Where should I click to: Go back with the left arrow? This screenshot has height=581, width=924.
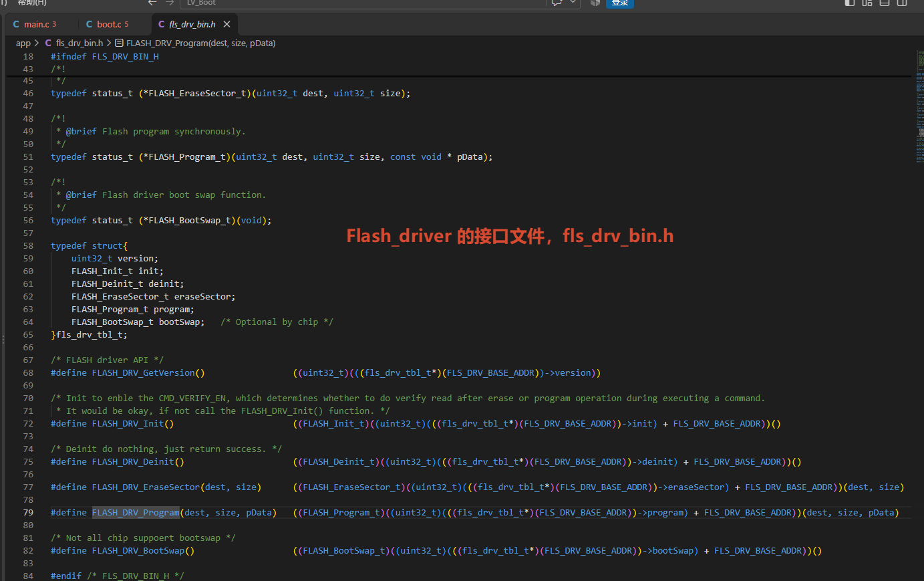pos(152,3)
